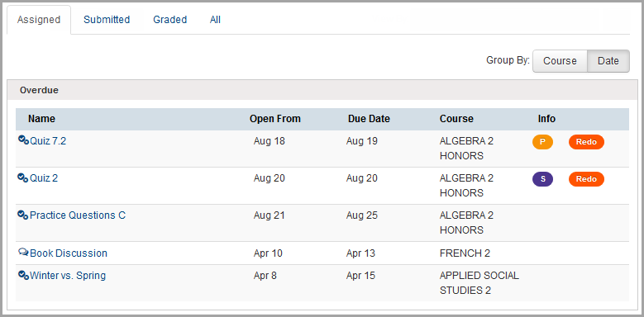Switch to the Submitted tab

tap(107, 19)
